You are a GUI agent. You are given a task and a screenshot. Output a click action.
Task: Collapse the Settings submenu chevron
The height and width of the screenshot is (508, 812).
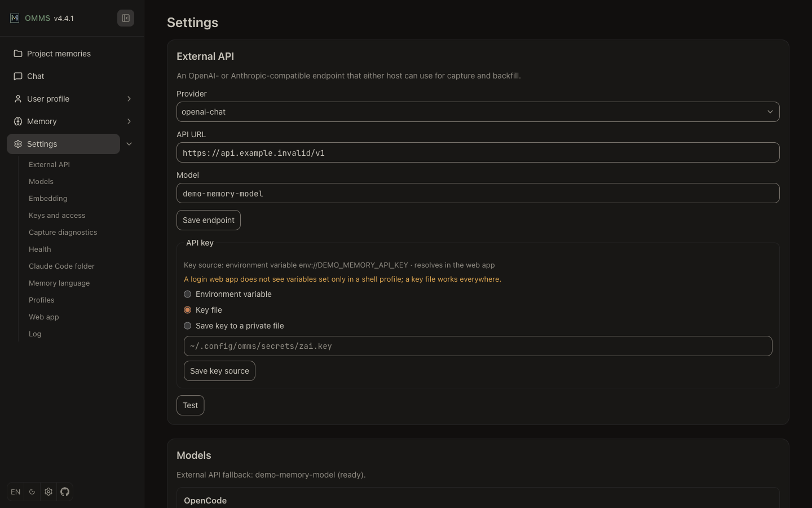[129, 144]
